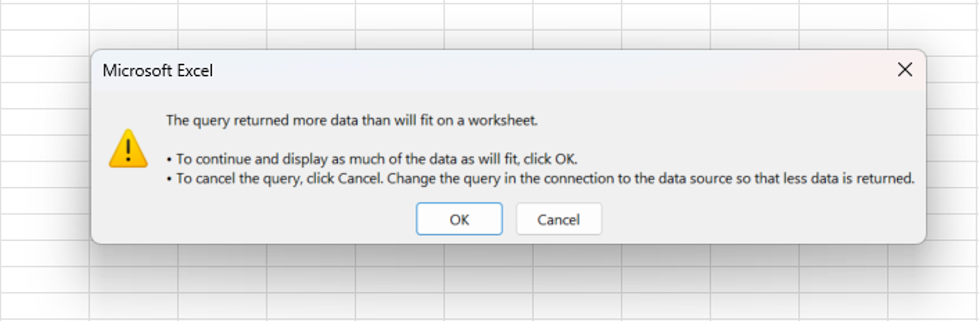Dismiss the dialog via the X close control
The image size is (980, 321).
coord(905,70)
